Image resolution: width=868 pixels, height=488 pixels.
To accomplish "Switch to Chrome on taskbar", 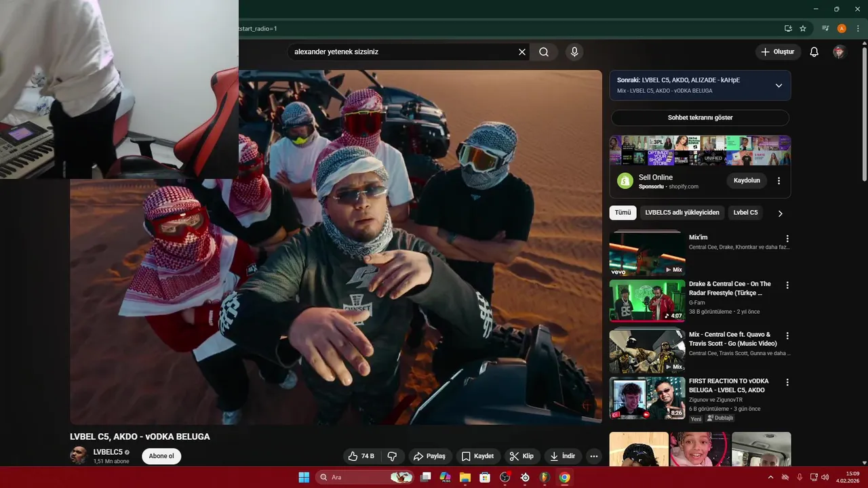I will (564, 477).
